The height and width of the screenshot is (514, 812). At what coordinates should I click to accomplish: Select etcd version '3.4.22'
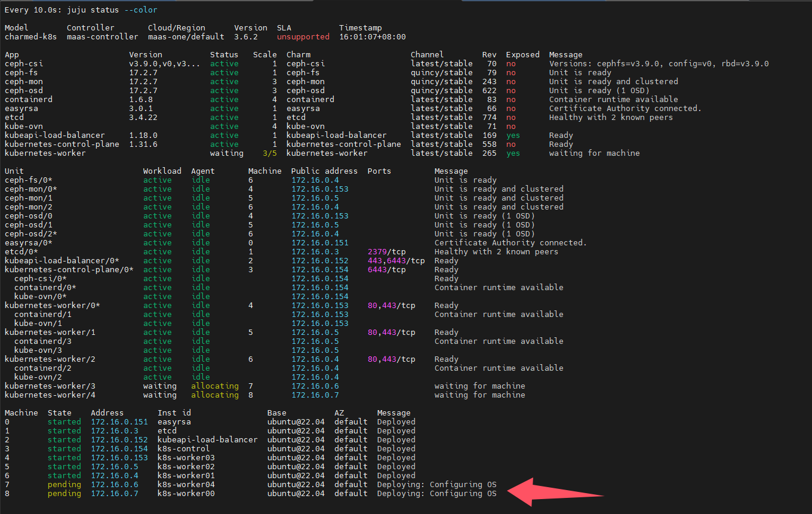coord(143,118)
